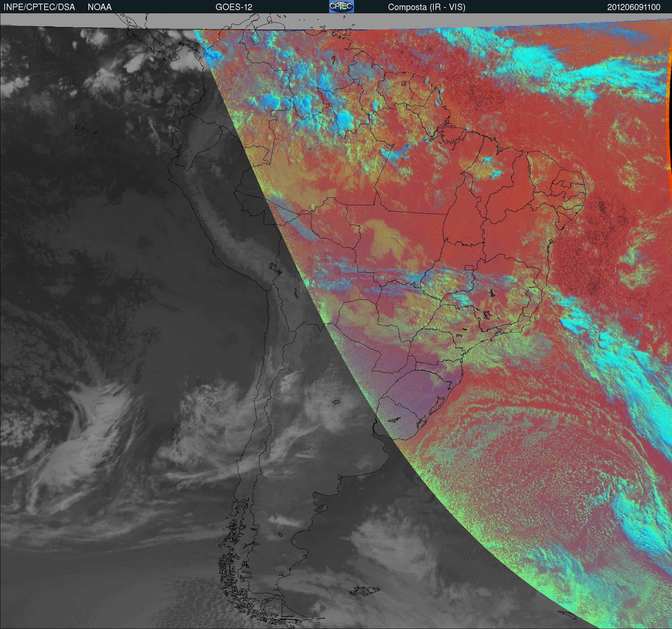672x629 pixels.
Task: Click the 201206091100 timestamp
Action: 634,7
